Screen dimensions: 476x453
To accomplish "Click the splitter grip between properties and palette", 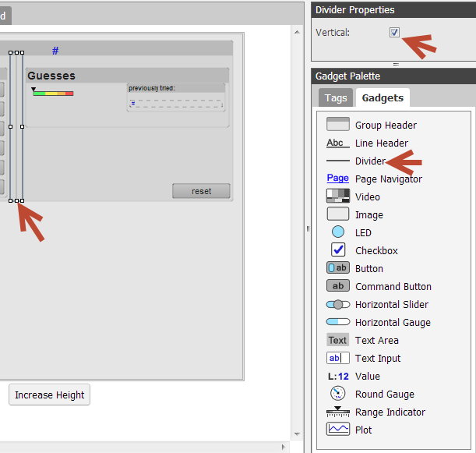I will pyautogui.click(x=396, y=64).
